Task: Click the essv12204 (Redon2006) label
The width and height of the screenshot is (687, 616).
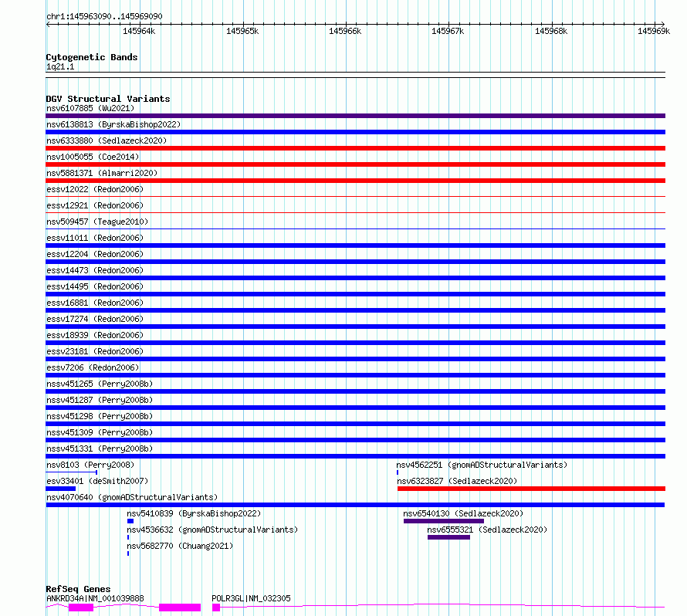Action: click(x=95, y=254)
